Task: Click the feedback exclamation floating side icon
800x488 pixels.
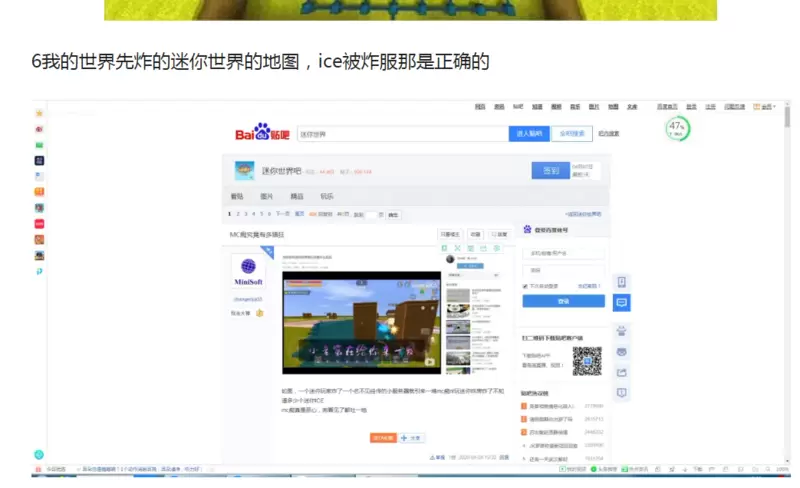Action: pos(621,393)
